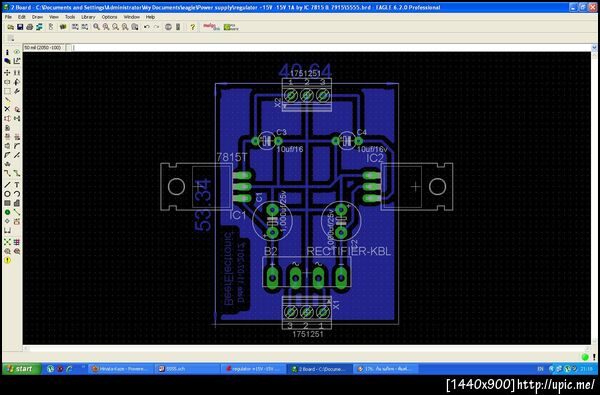This screenshot has height=395, width=600.
Task: Click the Open file toolbar icon
Action: 10,27
